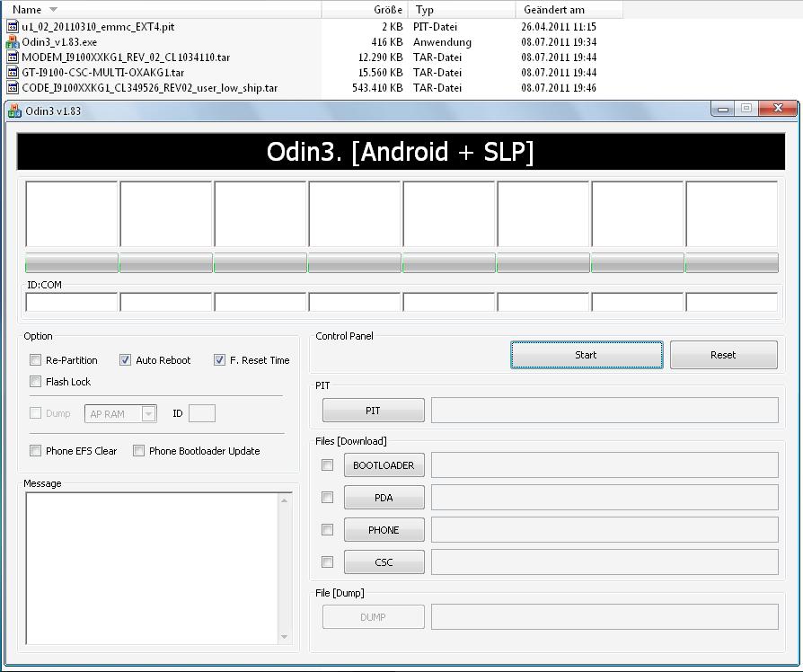Click the PDA file button
The image size is (803, 672).
pyautogui.click(x=384, y=498)
